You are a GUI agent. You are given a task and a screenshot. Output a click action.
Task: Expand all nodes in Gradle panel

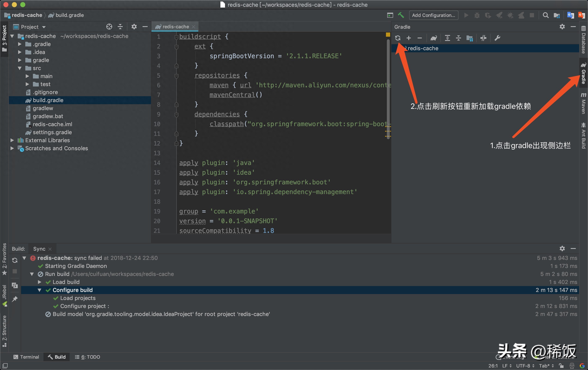click(x=447, y=38)
